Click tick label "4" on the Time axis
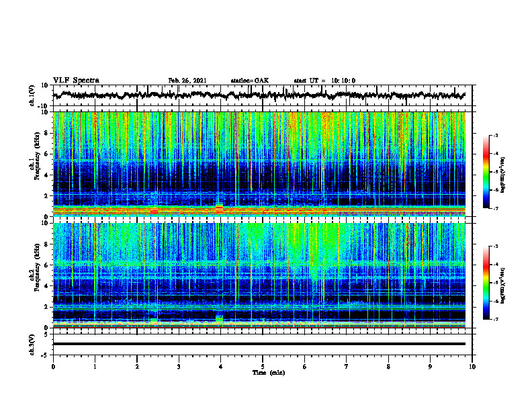Screen dimensions: 532x411 [x=221, y=367]
